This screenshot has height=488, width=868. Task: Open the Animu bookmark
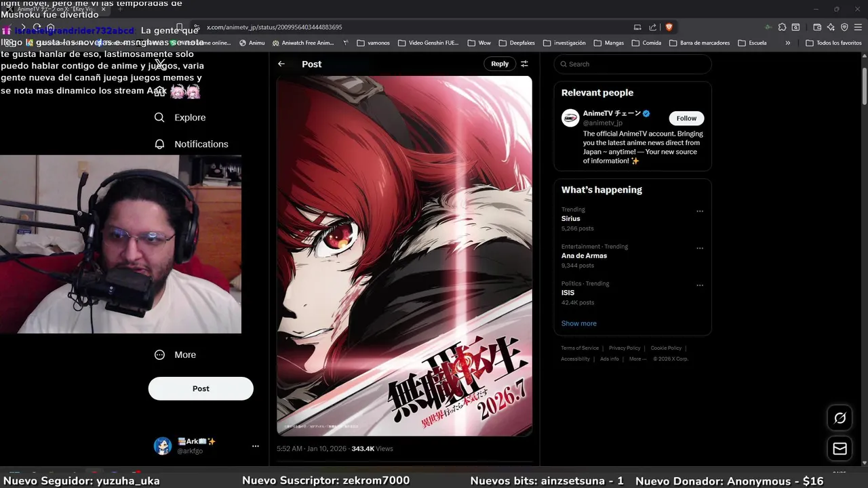pyautogui.click(x=252, y=43)
